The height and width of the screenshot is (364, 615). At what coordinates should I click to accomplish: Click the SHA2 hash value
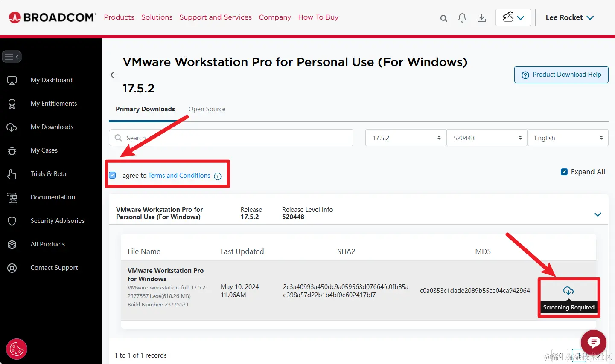tap(346, 291)
